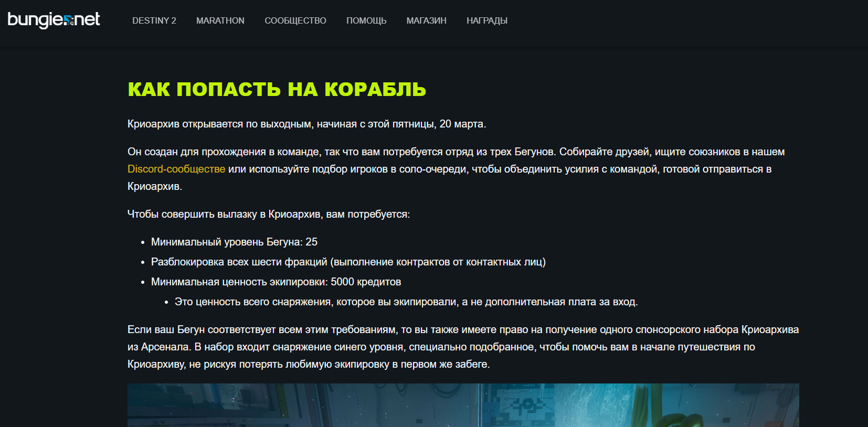Open the СООБЩЕСТВО menu
This screenshot has width=868, height=427.
[295, 20]
